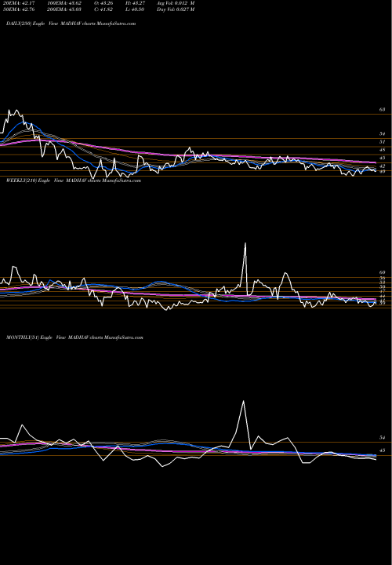Viewport: 392px width, 565px height.
Task: Click the Avg Vol reading
Action: (x=176, y=3)
